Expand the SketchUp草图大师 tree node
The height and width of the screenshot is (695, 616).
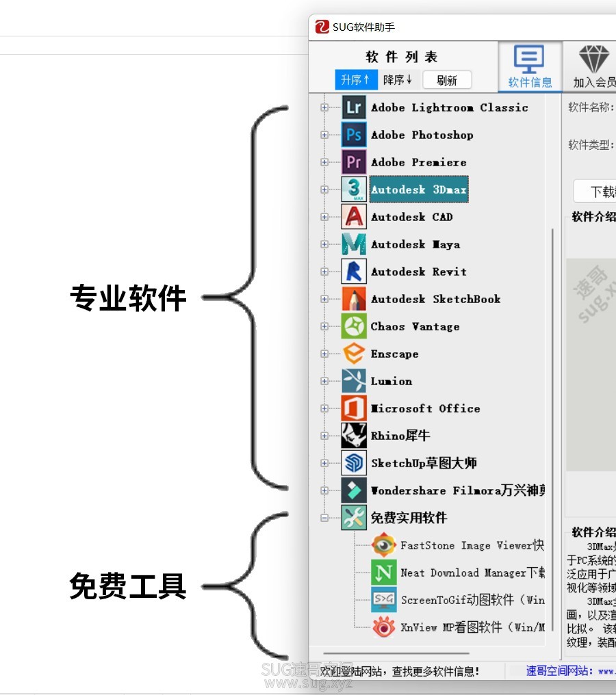click(x=324, y=462)
